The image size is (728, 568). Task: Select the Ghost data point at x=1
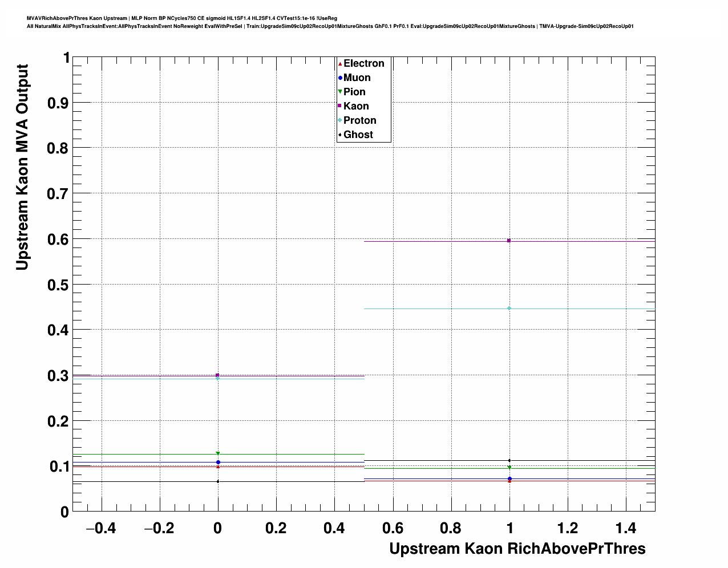pos(509,460)
